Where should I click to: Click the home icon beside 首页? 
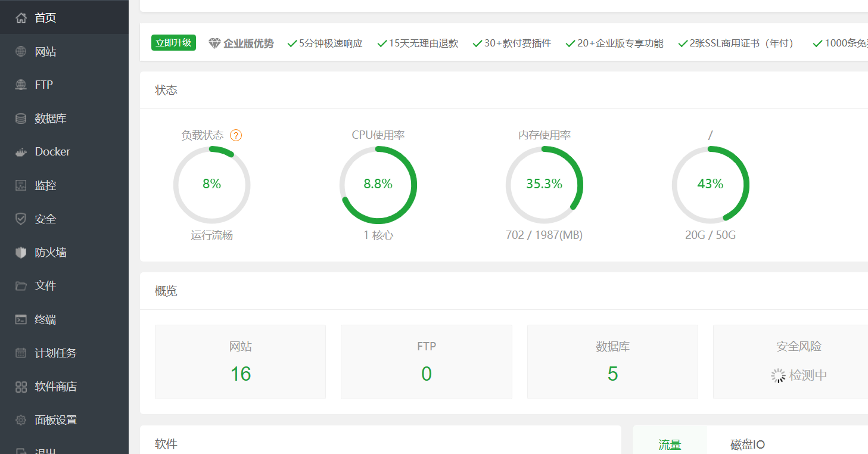pos(21,18)
